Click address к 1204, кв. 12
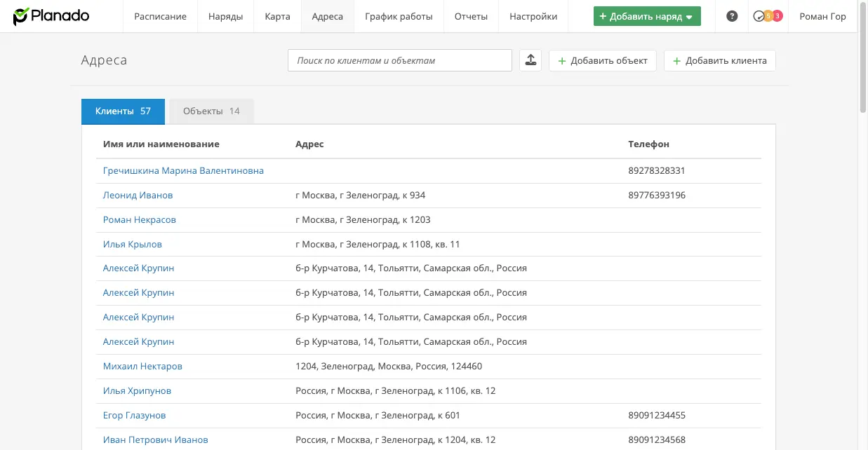Viewport: 868px width, 450px height. [x=396, y=439]
